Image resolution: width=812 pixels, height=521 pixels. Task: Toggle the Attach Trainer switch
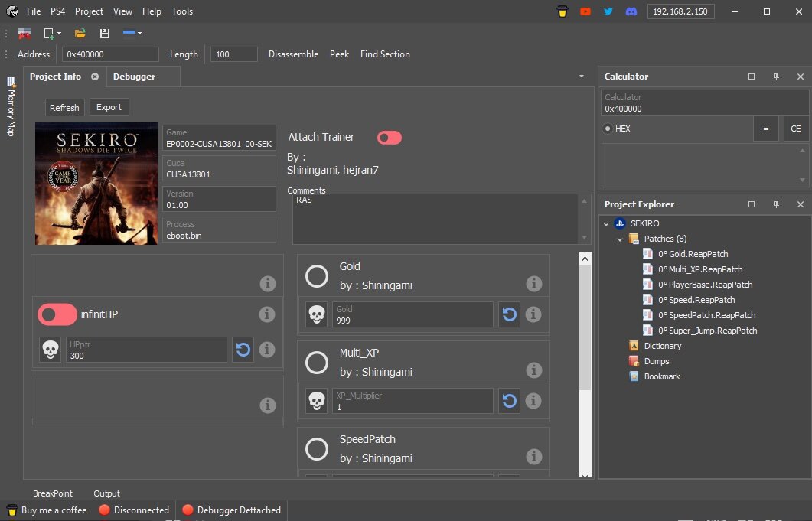click(x=389, y=138)
